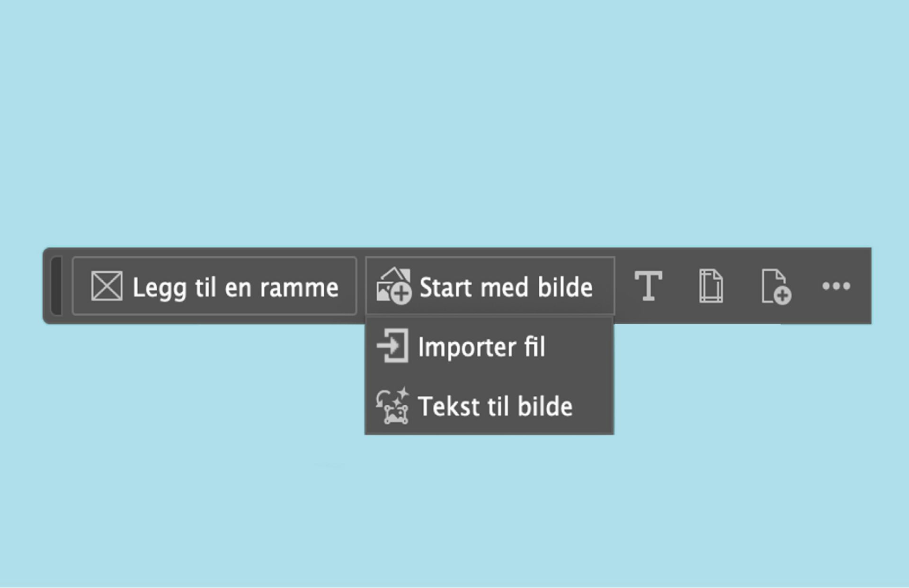Screen dimensions: 909x588
Task: Open additional tools via the three-dot expander
Action: click(x=836, y=285)
